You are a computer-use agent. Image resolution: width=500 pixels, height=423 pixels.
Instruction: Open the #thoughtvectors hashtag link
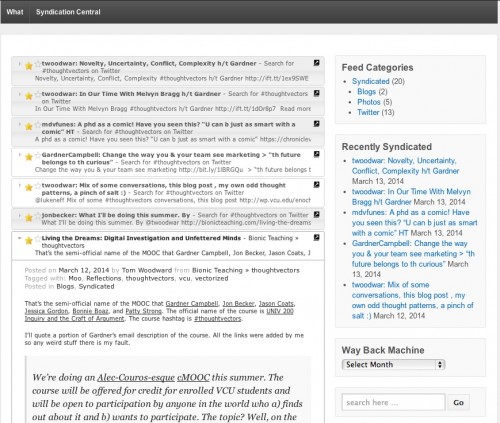pos(218,319)
